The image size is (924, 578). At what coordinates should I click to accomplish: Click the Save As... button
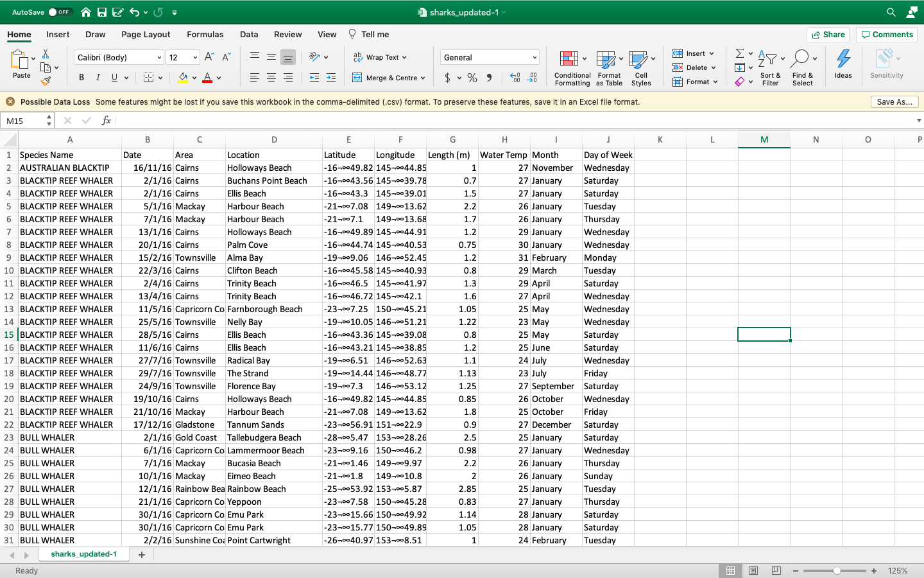[x=894, y=101]
